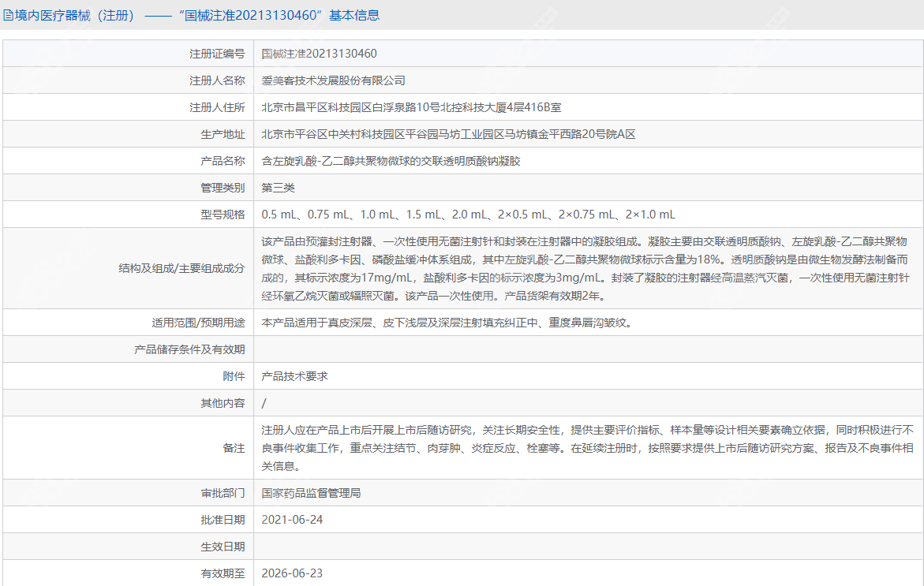The width and height of the screenshot is (924, 586).
Task: Click the '型号规格' label
Action: click(x=223, y=215)
